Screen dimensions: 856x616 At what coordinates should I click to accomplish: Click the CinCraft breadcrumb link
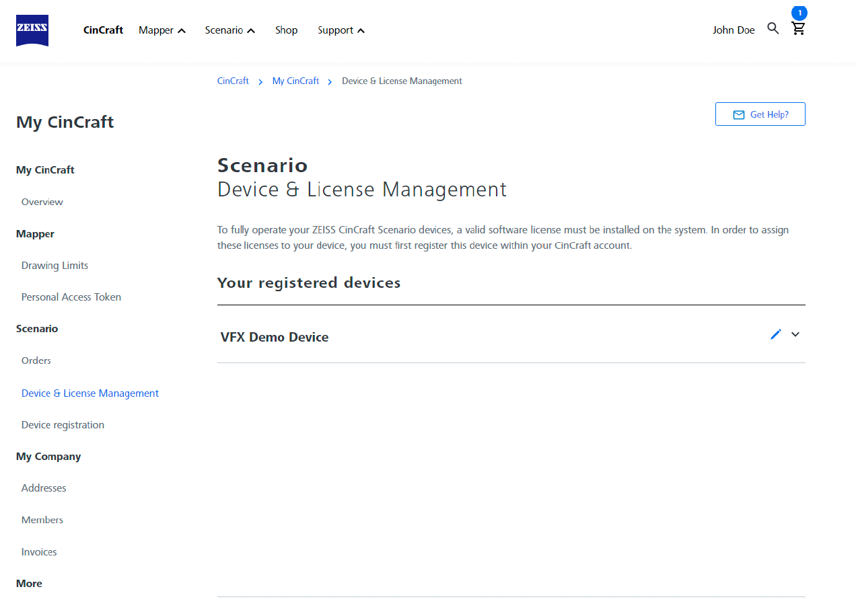point(233,81)
